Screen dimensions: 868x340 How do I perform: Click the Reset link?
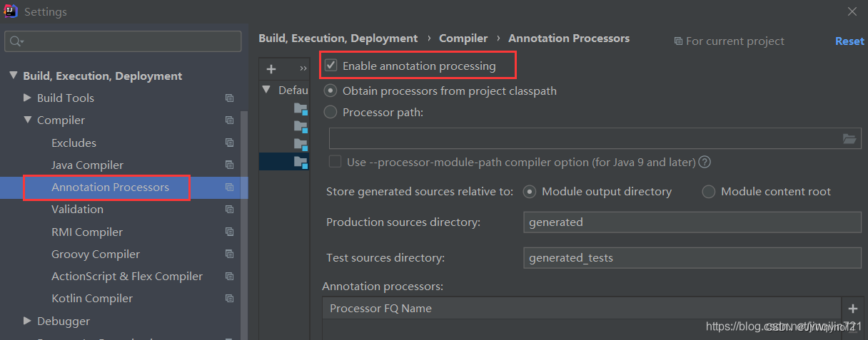pos(849,41)
